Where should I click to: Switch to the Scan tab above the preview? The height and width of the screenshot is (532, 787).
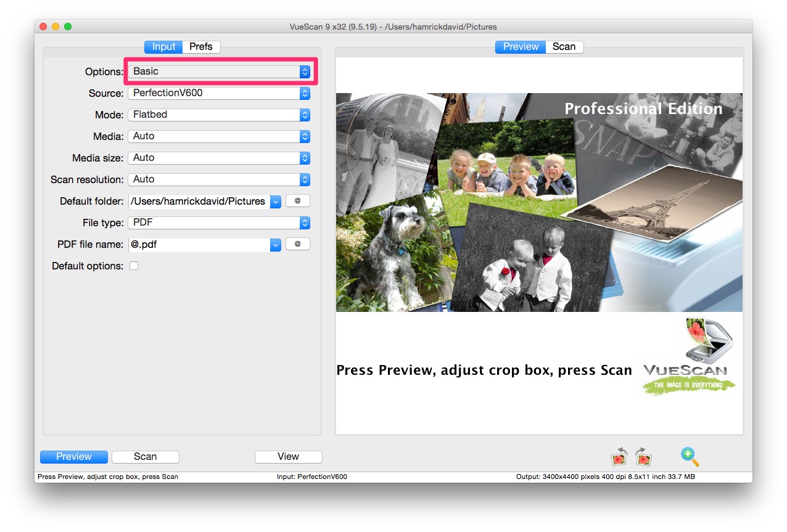pyautogui.click(x=564, y=46)
